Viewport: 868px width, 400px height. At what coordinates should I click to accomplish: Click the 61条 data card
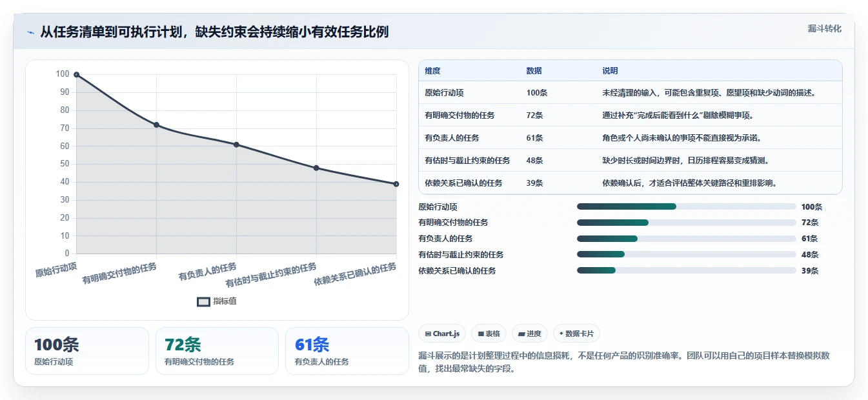(347, 351)
